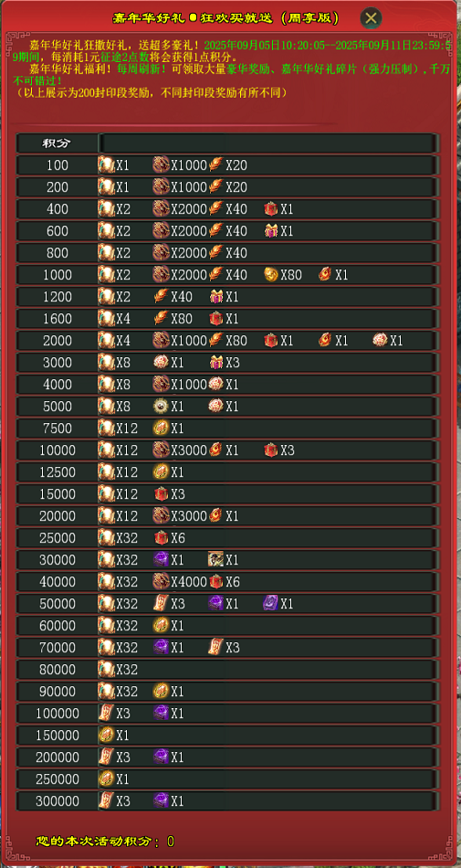Click the paper talisman X3 in the 70000 row
Screen dimensions: 461x868
pyautogui.click(x=215, y=647)
